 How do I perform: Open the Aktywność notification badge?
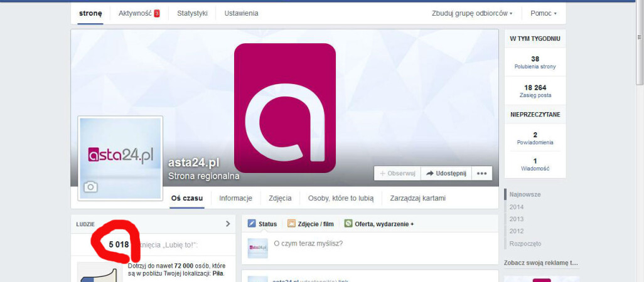coord(157,14)
